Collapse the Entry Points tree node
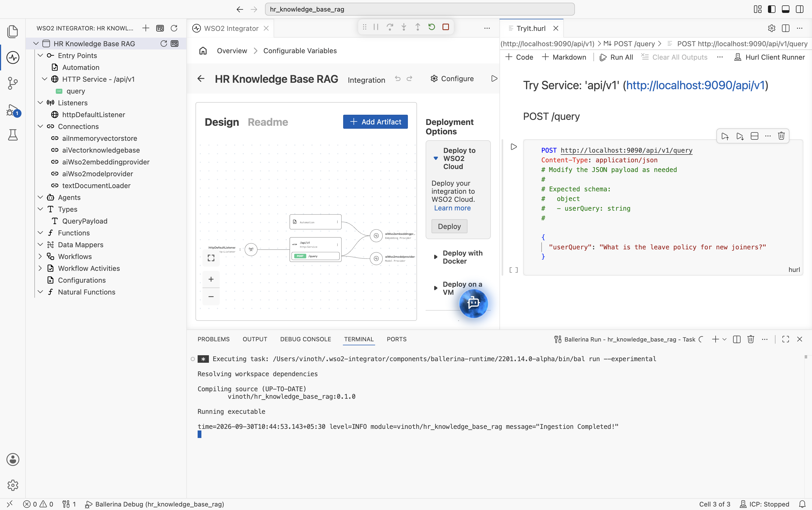The width and height of the screenshot is (812, 510). [40, 55]
